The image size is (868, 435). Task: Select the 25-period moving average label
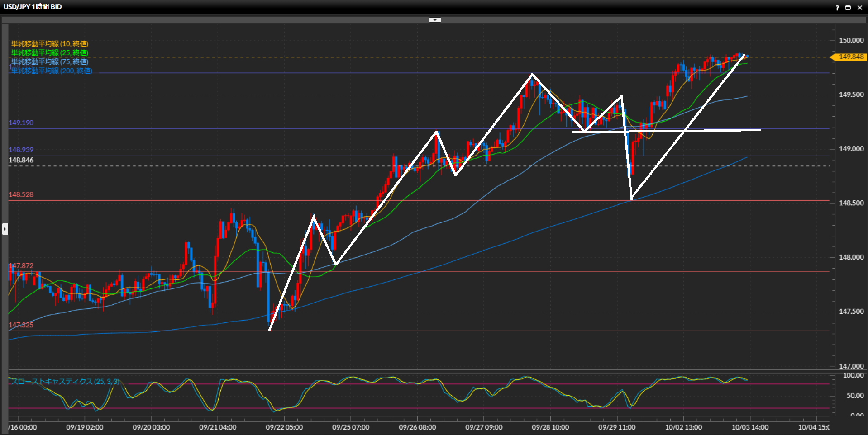[50, 53]
